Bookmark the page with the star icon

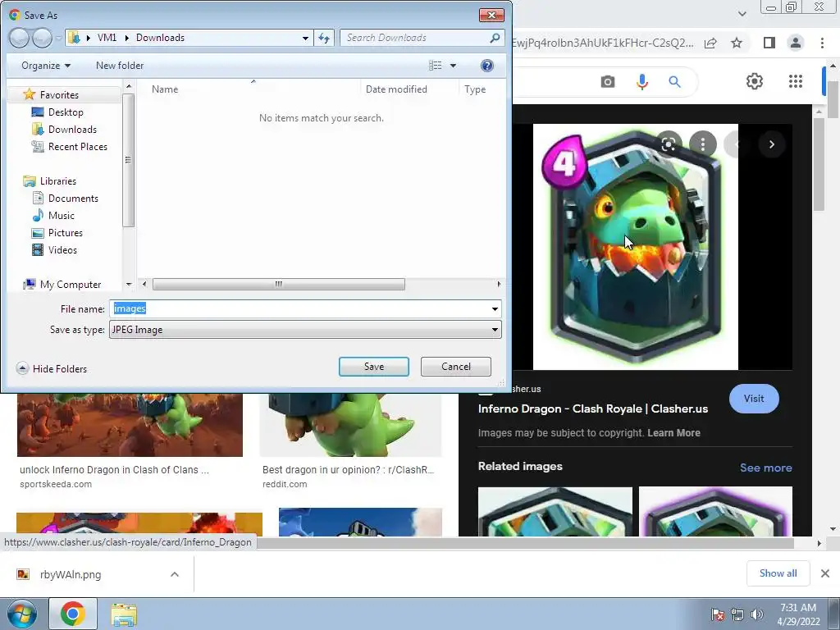point(737,43)
